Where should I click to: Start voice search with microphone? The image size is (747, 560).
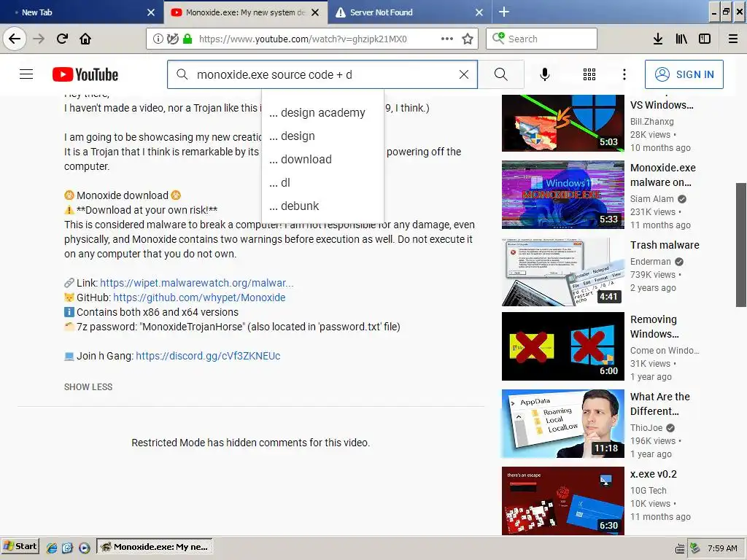544,74
